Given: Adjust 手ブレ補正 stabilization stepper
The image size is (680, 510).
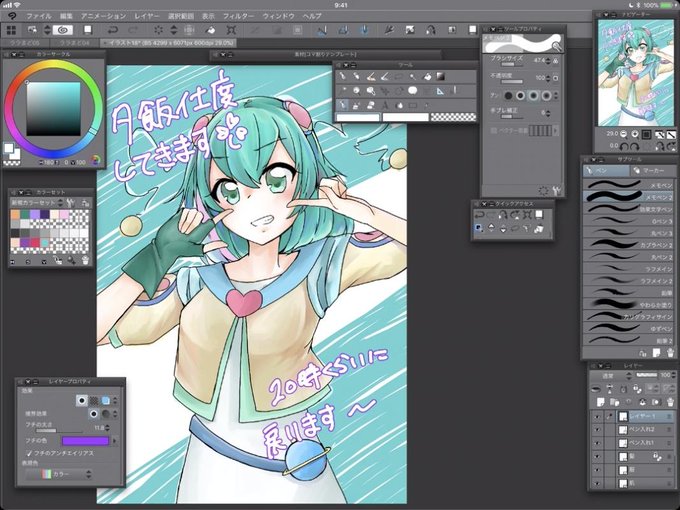Looking at the screenshot, I should [x=549, y=114].
